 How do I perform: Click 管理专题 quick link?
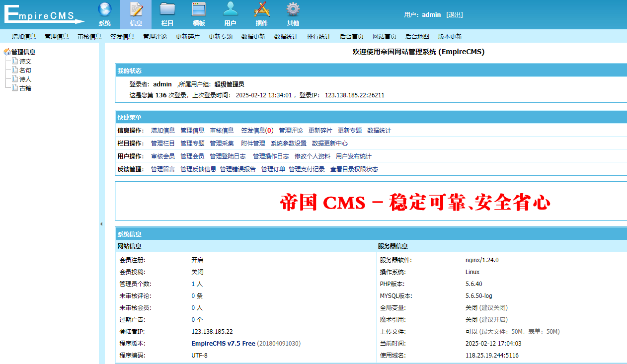click(x=192, y=144)
